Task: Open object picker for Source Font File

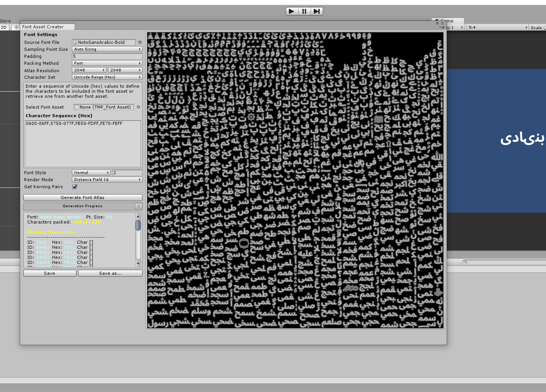Action: 140,42
